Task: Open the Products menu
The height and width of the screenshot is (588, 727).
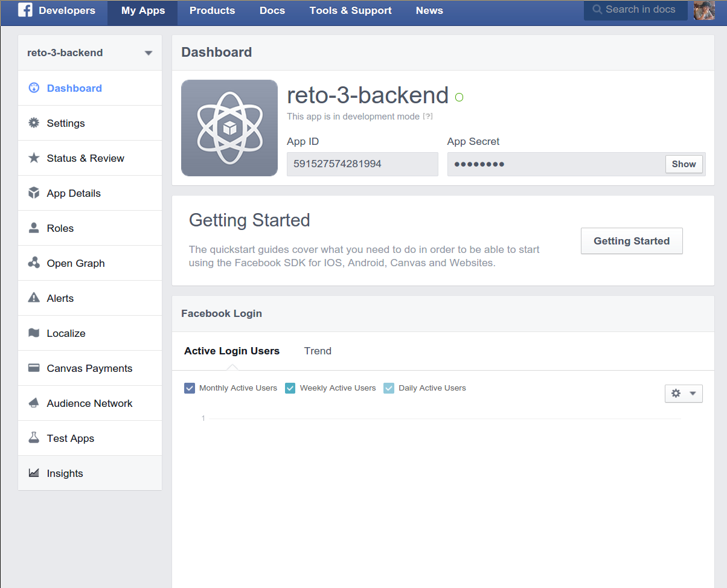Action: pyautogui.click(x=212, y=11)
